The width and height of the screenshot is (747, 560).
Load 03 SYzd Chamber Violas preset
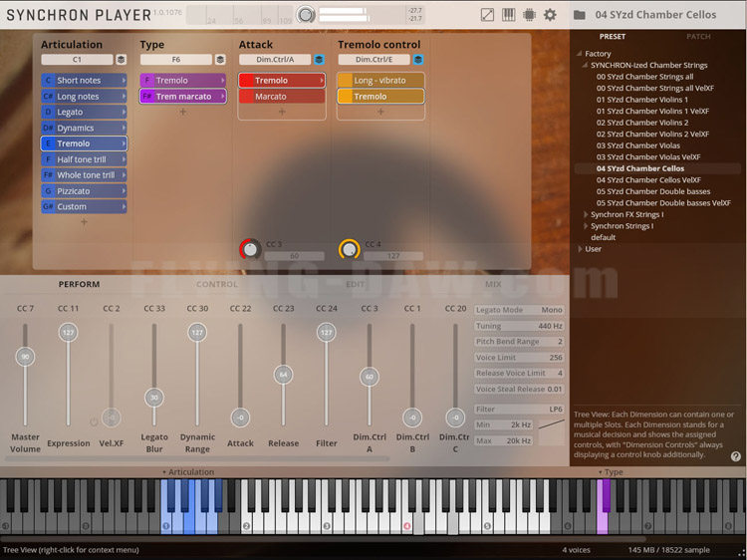point(637,145)
